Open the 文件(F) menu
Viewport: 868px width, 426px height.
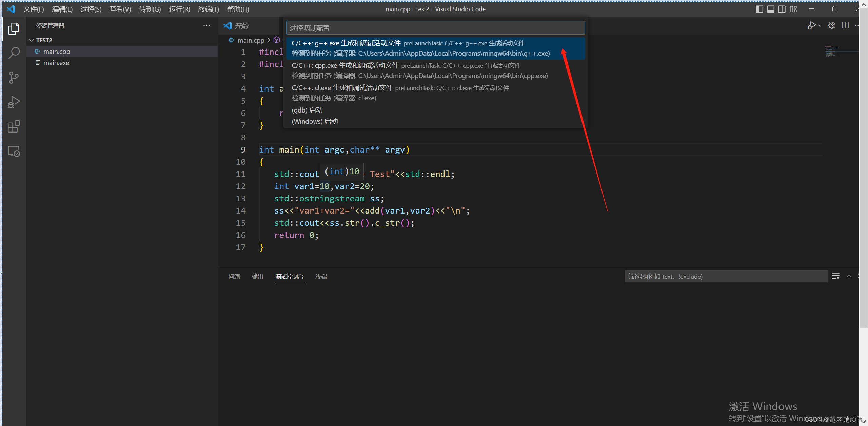34,9
